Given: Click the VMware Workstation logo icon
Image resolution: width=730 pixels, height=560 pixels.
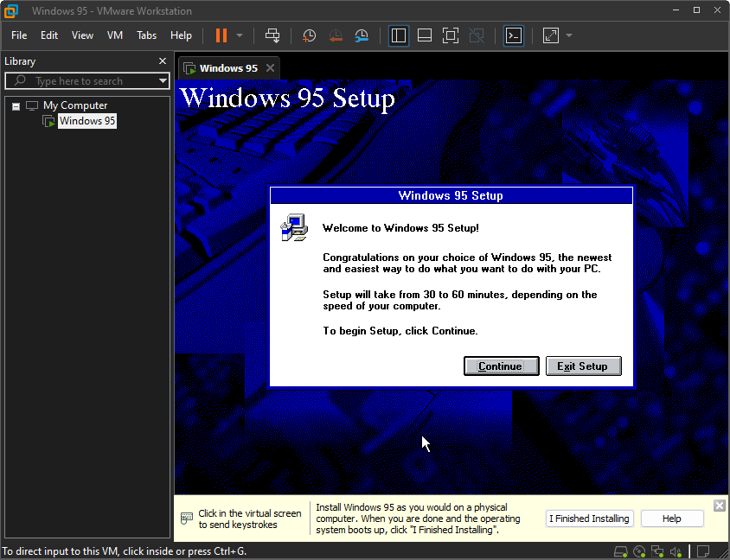Looking at the screenshot, I should (11, 11).
